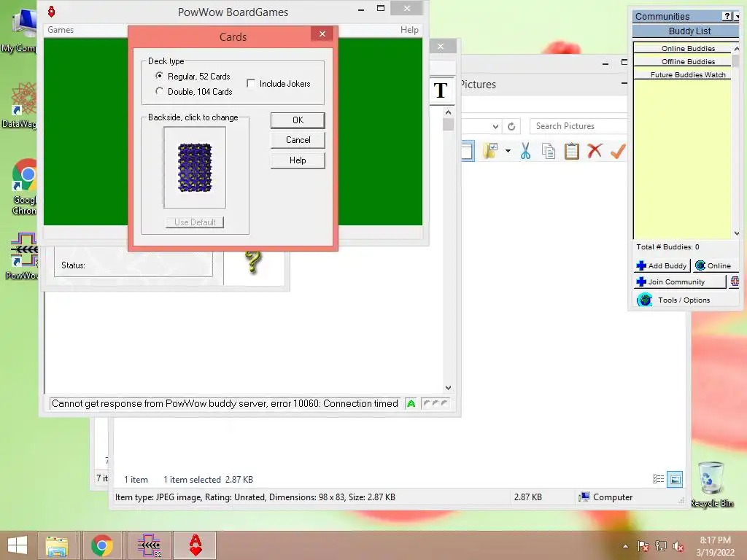Switch to BoardGames ace icon on taskbar
This screenshot has width=747, height=560.
[196, 545]
